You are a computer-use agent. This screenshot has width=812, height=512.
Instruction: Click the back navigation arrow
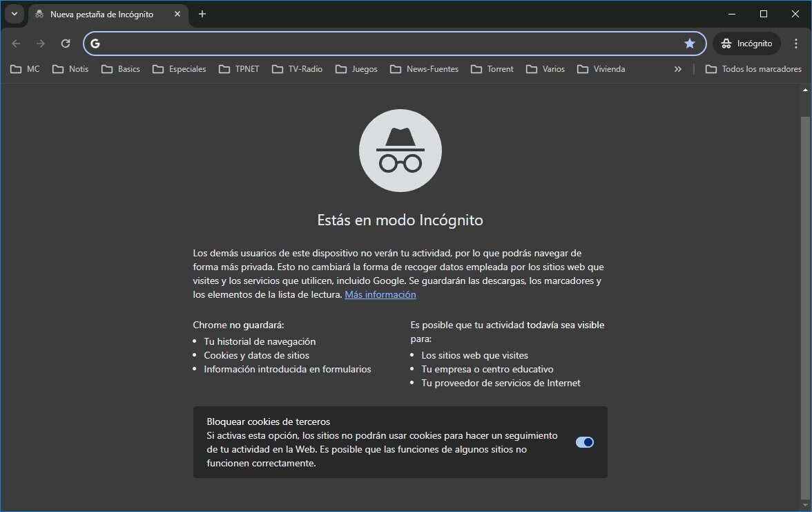pyautogui.click(x=15, y=43)
